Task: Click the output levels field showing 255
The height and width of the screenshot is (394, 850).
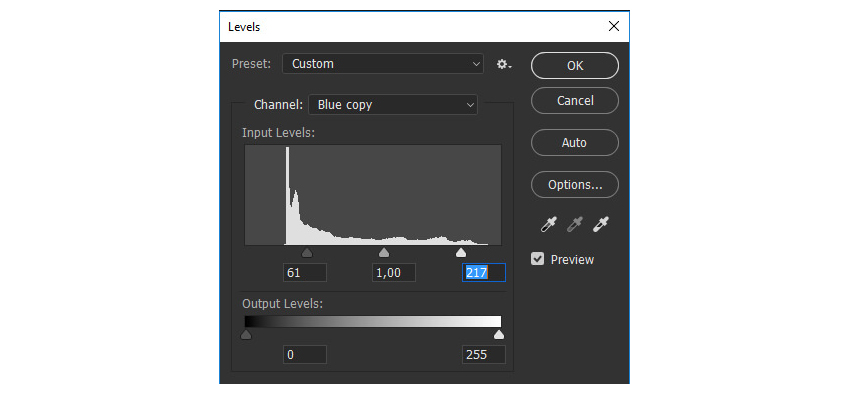Action: tap(484, 354)
